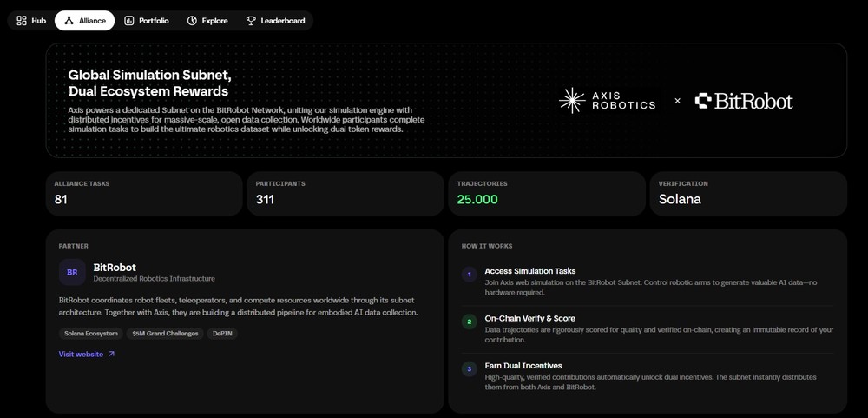This screenshot has height=418, width=868.
Task: Open the Hub tab
Action: (x=31, y=21)
